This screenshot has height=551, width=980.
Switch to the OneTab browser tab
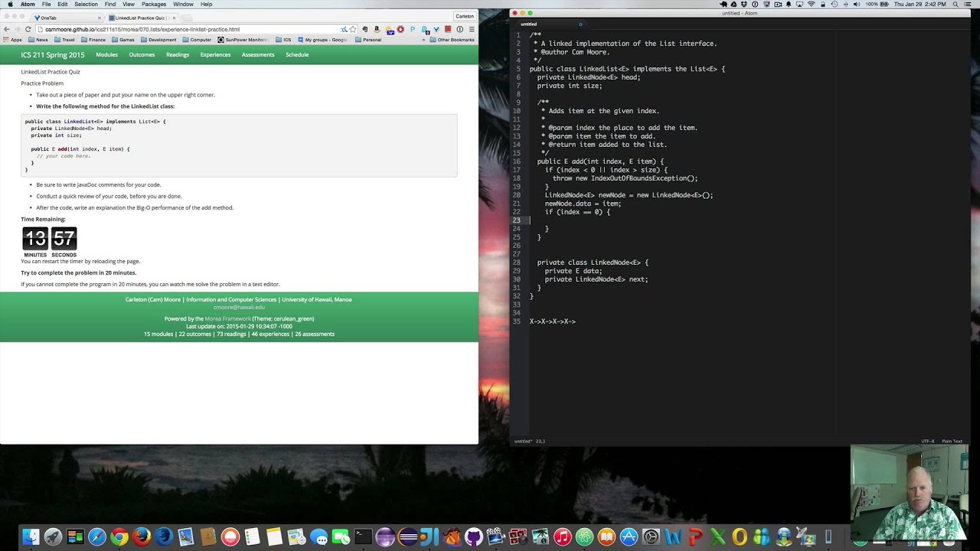(x=67, y=17)
